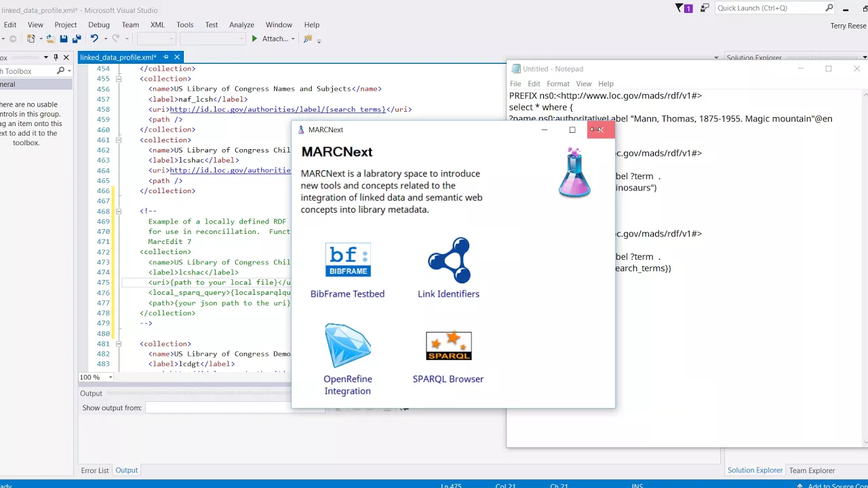Open the Toolbox window position dropdown arrow

click(x=46, y=58)
